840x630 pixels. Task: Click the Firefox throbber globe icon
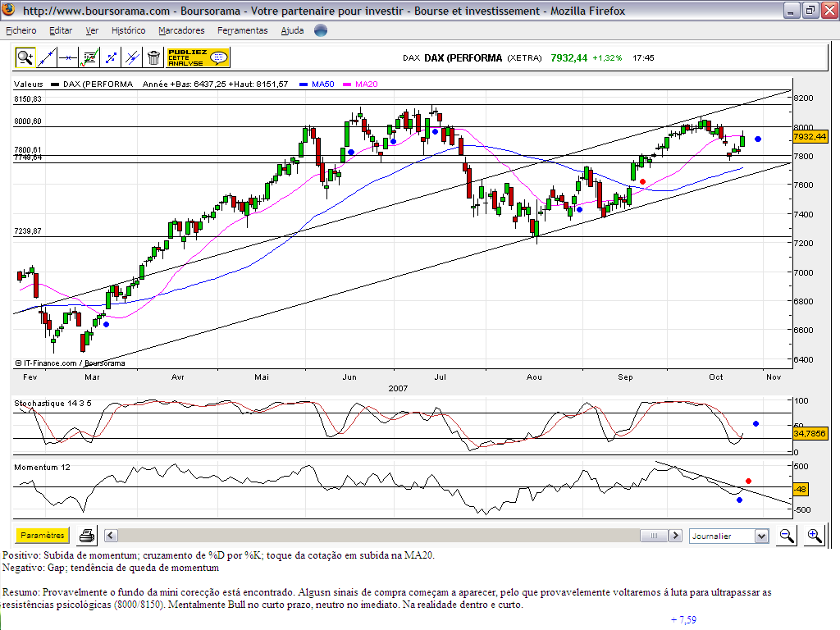coord(321,30)
